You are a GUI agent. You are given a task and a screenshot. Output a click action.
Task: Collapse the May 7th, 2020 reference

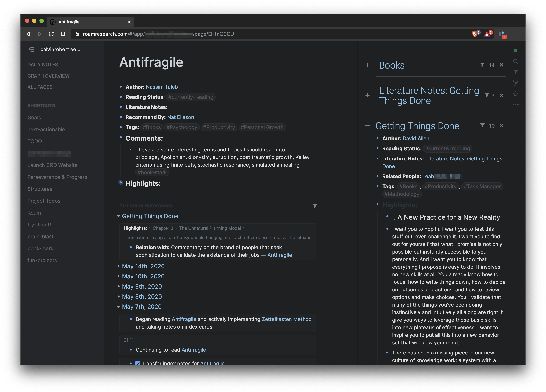click(x=118, y=307)
